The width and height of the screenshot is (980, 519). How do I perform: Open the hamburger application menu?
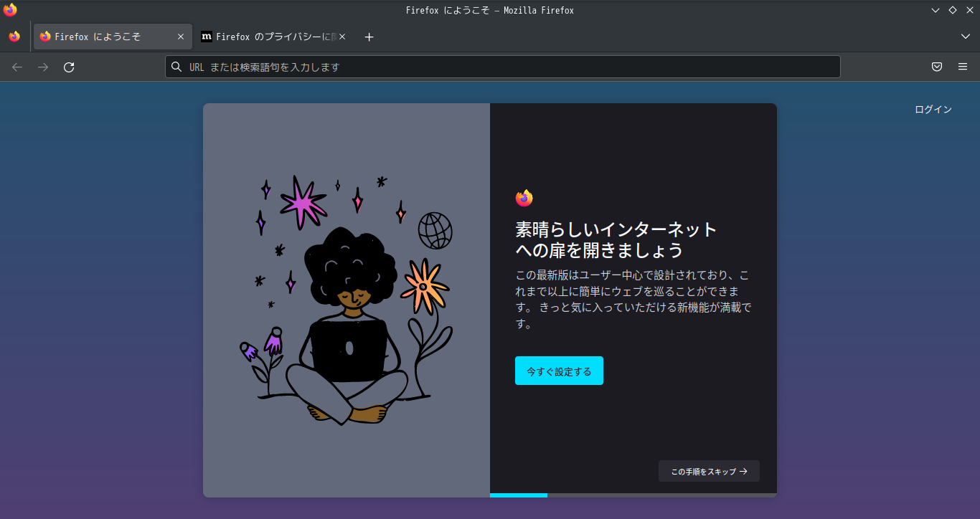tap(963, 67)
